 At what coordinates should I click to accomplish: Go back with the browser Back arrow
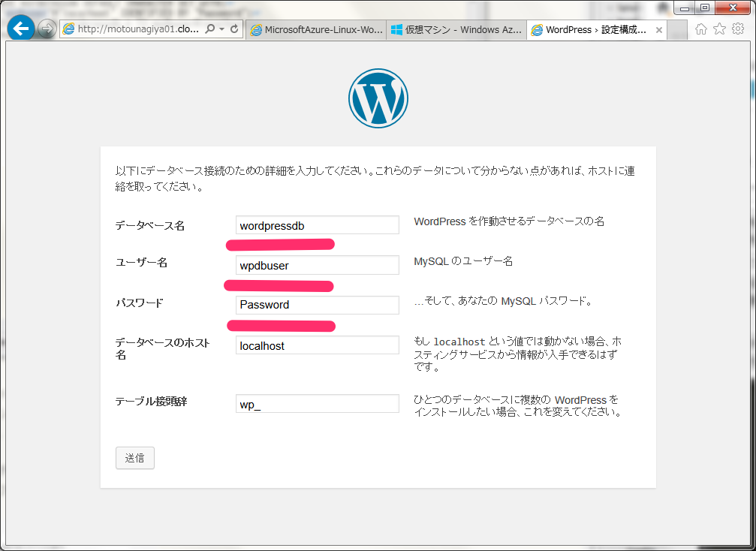pos(21,29)
